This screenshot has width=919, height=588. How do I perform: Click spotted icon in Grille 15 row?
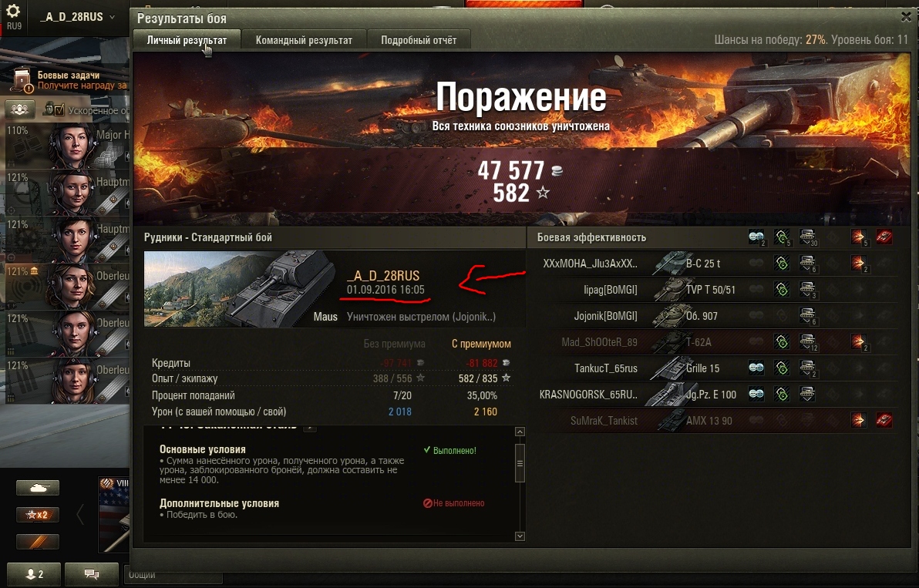click(x=756, y=368)
